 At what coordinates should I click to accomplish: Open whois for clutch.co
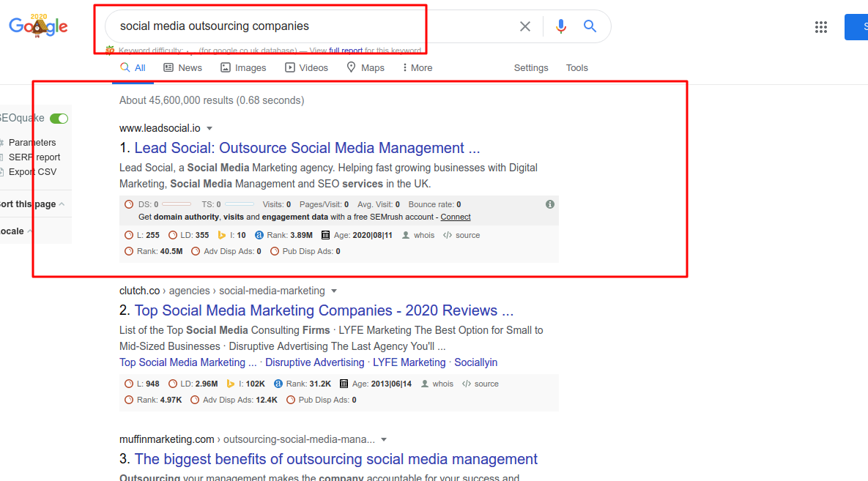tap(437, 384)
